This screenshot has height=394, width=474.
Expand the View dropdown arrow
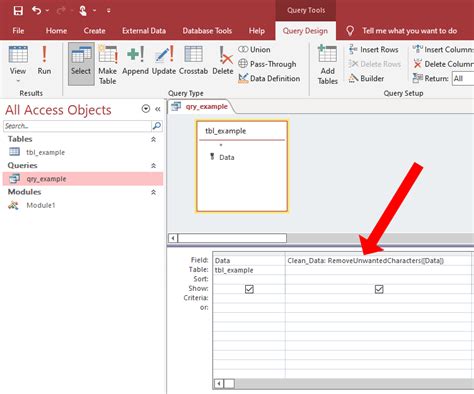(18, 81)
